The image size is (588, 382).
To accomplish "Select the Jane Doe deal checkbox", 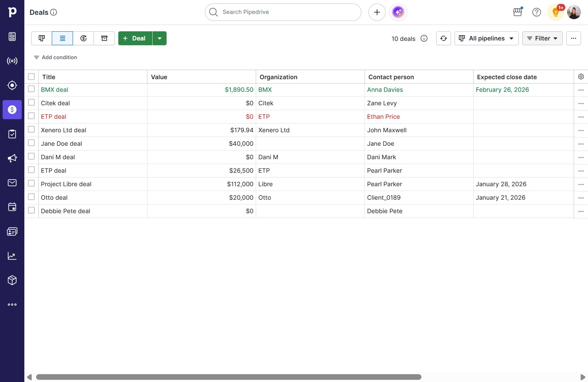I will click(x=31, y=143).
